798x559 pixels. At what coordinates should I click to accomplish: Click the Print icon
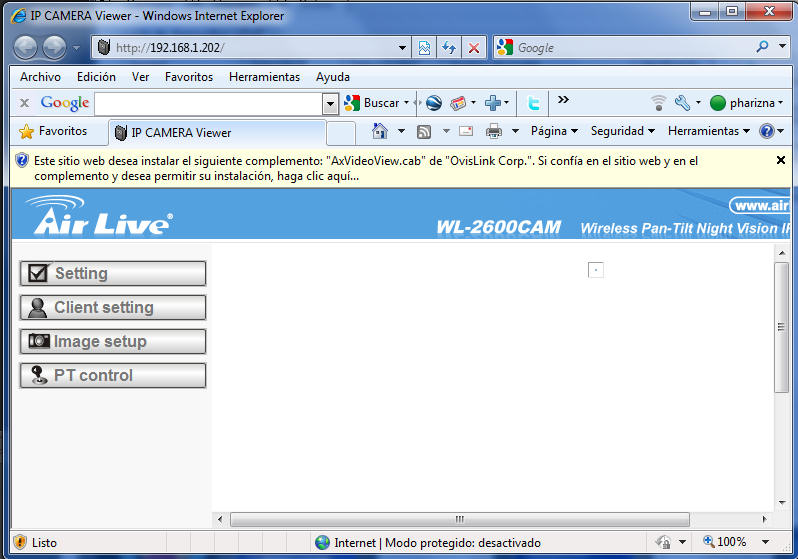pyautogui.click(x=494, y=131)
